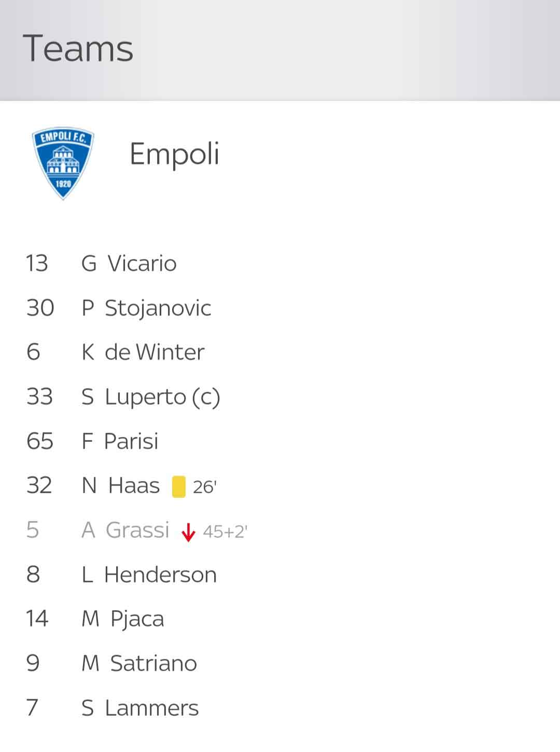Click the 26' booking time label

click(205, 487)
